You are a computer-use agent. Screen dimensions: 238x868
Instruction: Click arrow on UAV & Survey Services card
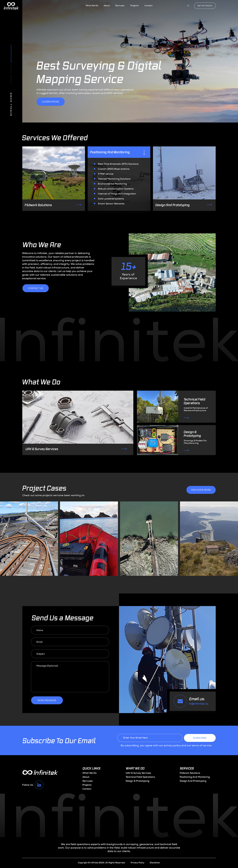pos(124,449)
